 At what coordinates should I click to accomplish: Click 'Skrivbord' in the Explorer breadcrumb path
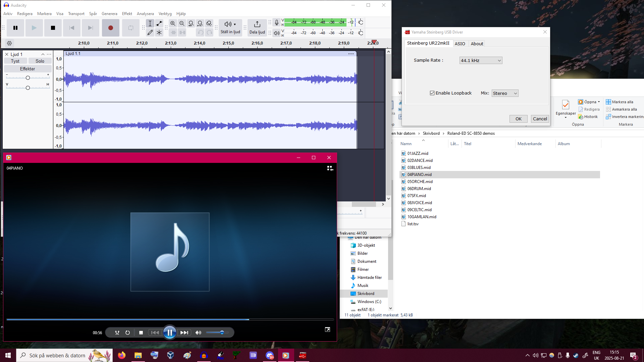coord(431,133)
